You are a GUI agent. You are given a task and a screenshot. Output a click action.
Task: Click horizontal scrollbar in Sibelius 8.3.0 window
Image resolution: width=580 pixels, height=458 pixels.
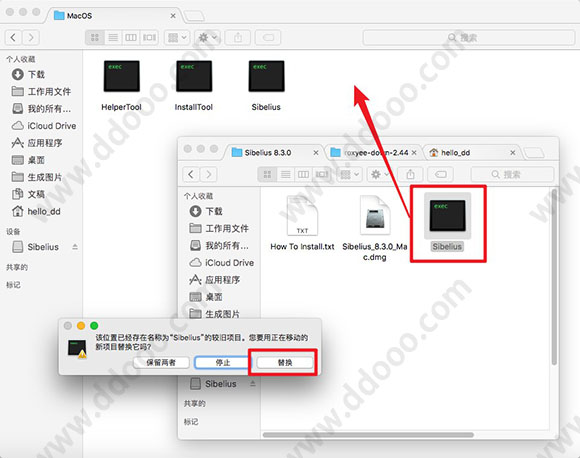[x=368, y=435]
